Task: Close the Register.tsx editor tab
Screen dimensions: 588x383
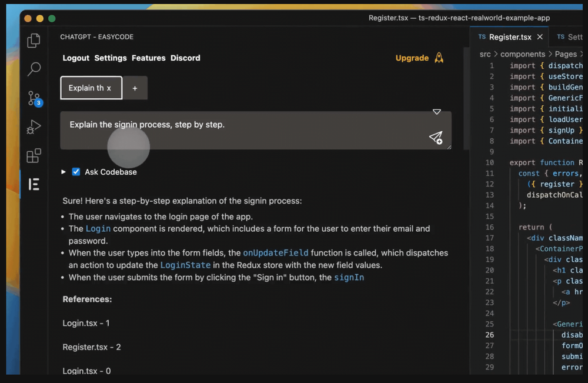Action: 540,36
